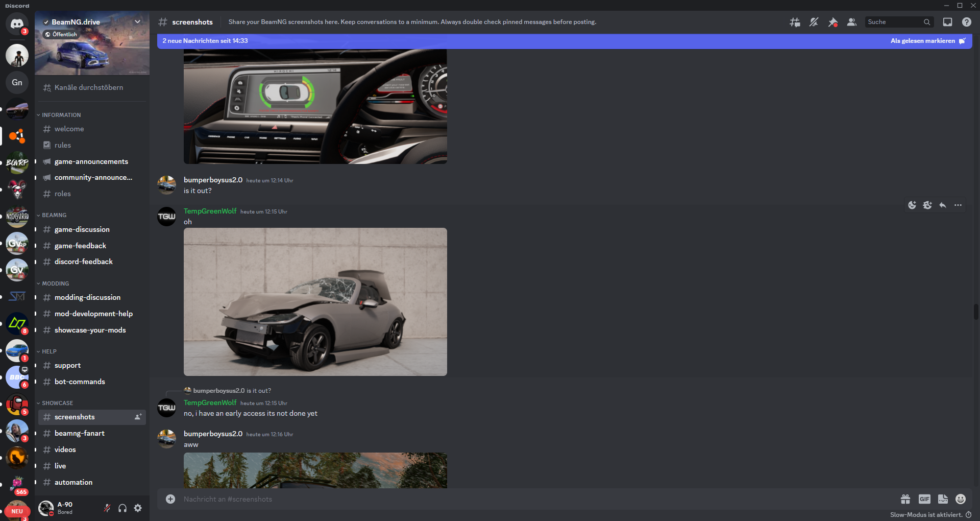The width and height of the screenshot is (980, 521).
Task: Toggle microphone mute in user panel
Action: 107,508
